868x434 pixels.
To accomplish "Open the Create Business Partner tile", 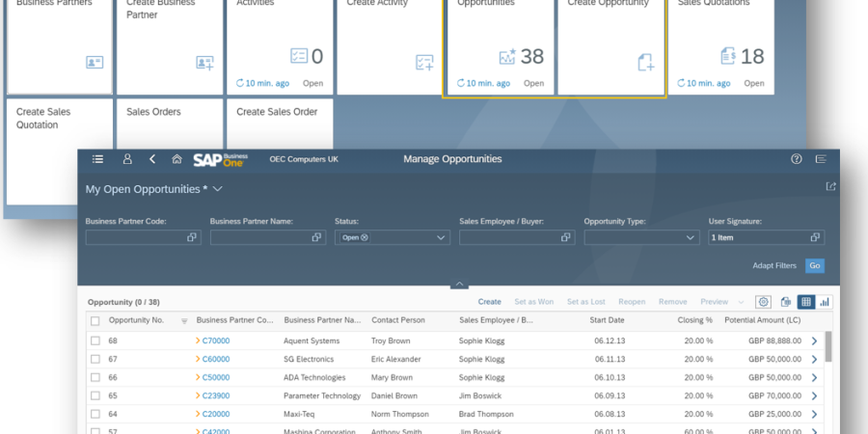I will (170, 47).
